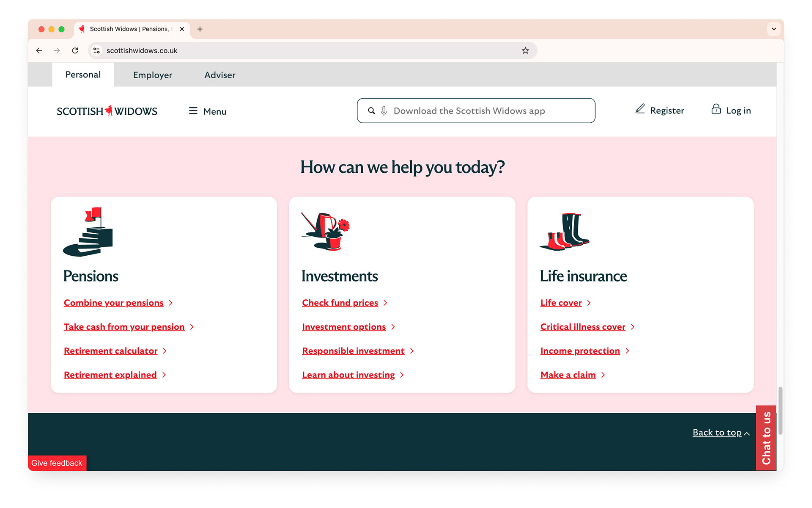This screenshot has height=508, width=812.
Task: Click the magnifying glass search icon
Action: 371,111
